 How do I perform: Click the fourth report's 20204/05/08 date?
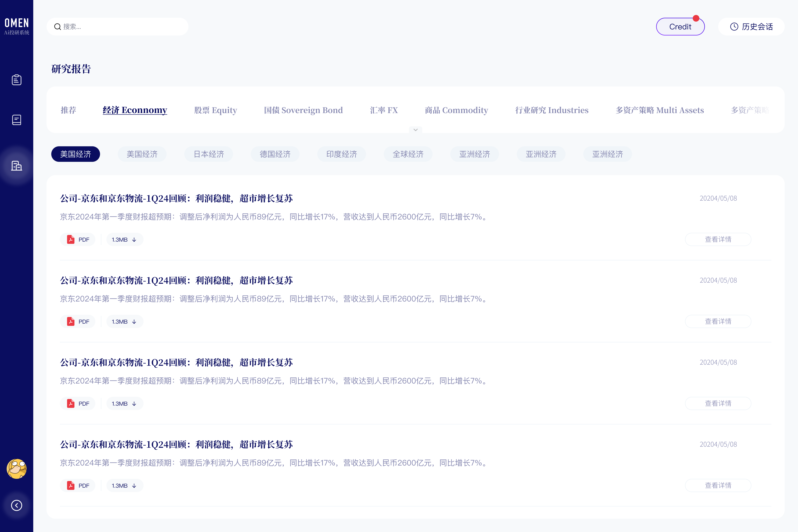pos(718,444)
